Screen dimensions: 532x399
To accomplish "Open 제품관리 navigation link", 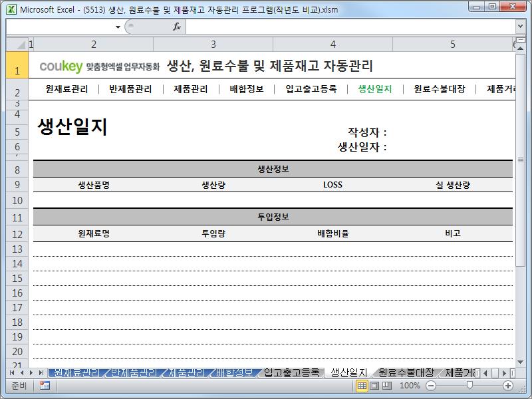I will point(191,89).
